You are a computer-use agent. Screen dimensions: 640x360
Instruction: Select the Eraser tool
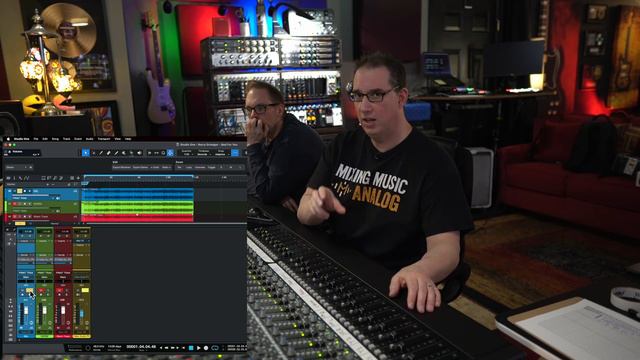pos(109,153)
